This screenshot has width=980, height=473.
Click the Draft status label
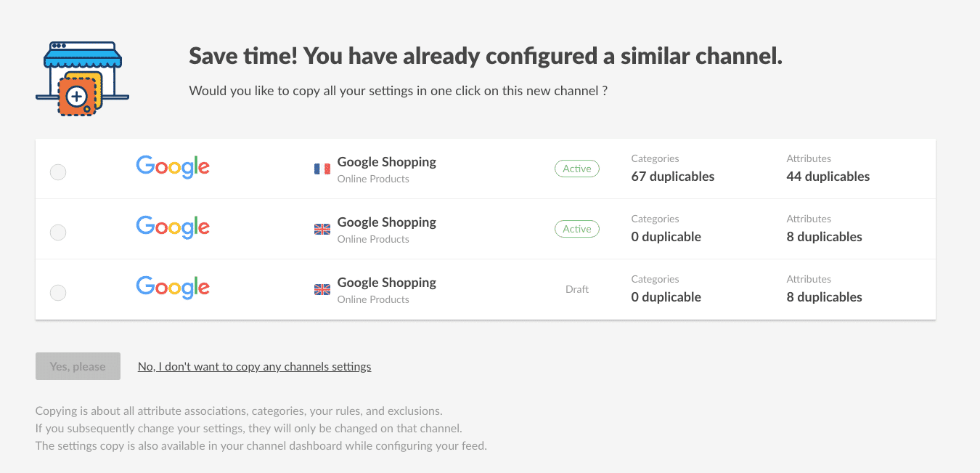pyautogui.click(x=577, y=289)
